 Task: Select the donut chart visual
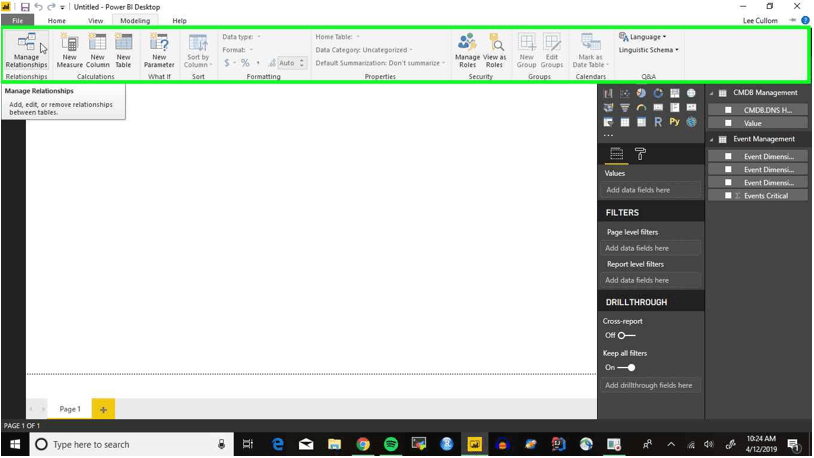click(658, 93)
